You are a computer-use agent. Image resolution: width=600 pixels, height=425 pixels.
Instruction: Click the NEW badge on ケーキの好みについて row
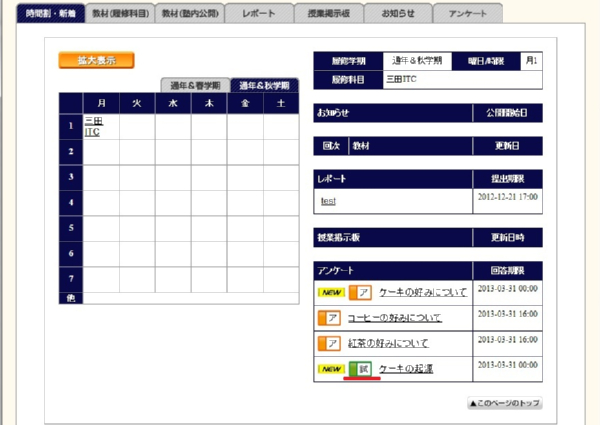click(x=332, y=292)
